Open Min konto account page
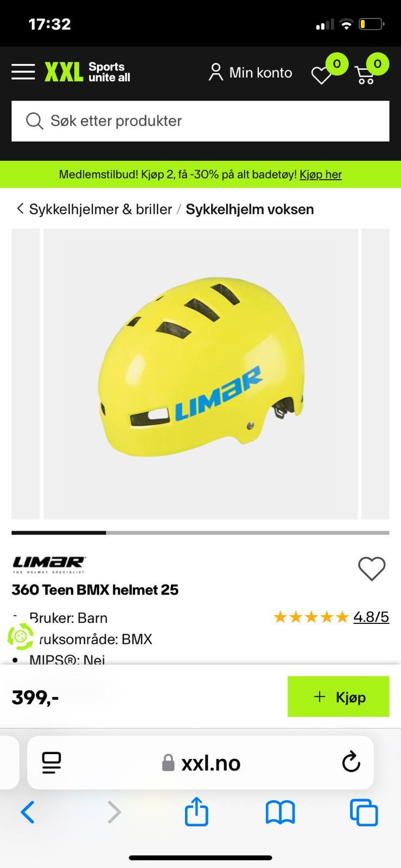Screen dimensions: 401x868 (x=250, y=72)
